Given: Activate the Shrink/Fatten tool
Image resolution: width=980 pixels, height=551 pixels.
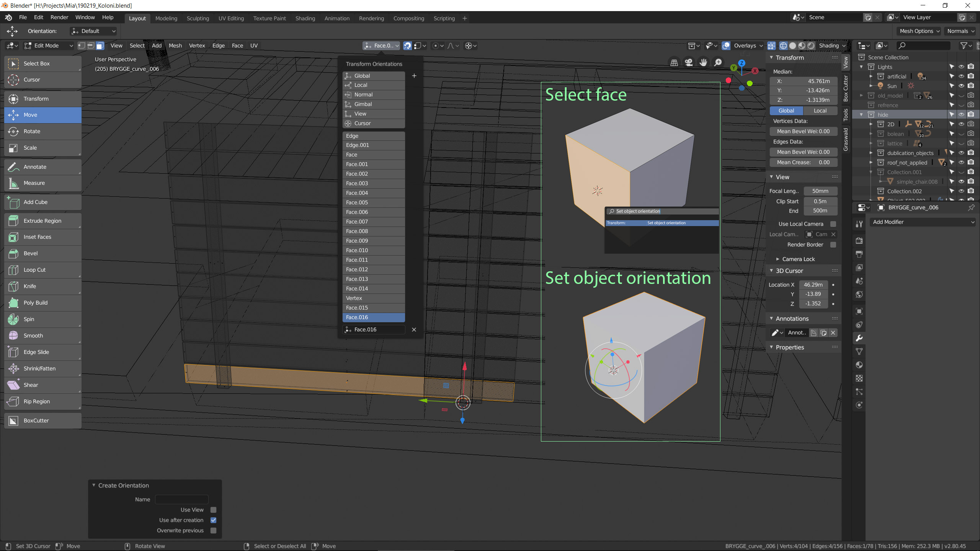Looking at the screenshot, I should point(43,368).
